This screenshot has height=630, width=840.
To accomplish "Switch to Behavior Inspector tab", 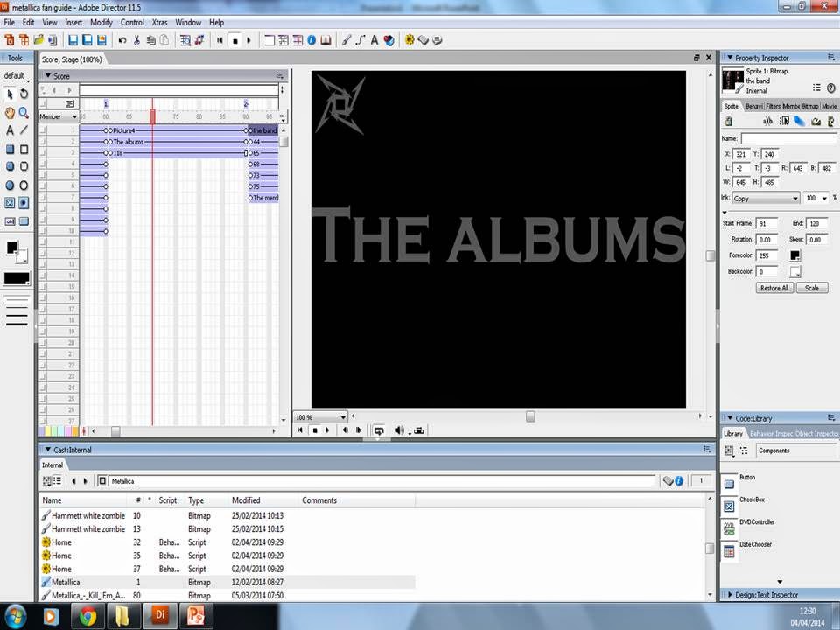I will [x=772, y=433].
